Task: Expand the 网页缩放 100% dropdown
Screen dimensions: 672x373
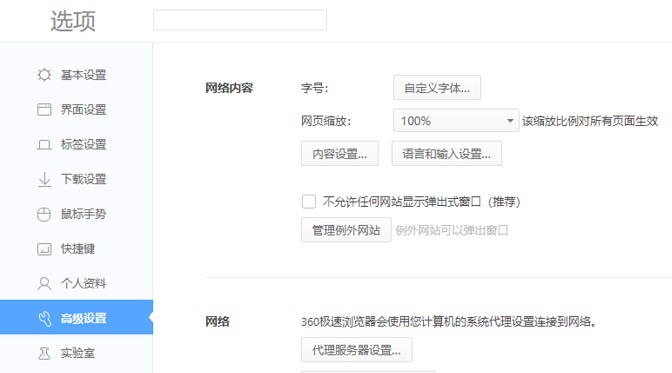Action: pos(456,120)
